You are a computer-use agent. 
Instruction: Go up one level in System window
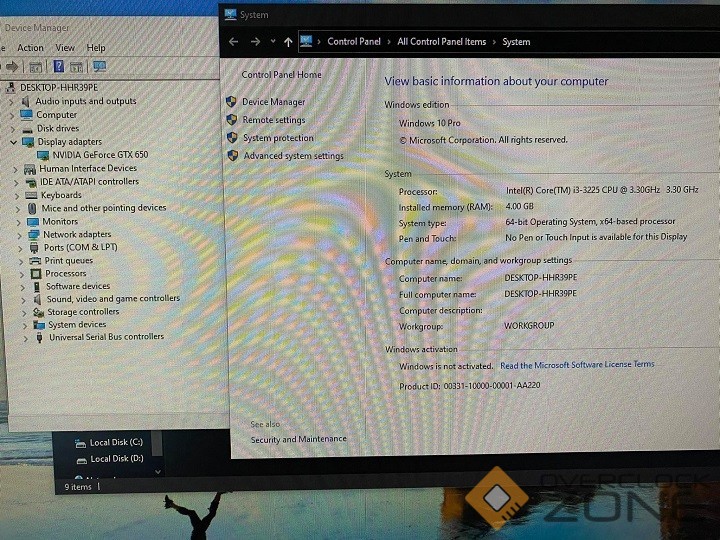(288, 42)
